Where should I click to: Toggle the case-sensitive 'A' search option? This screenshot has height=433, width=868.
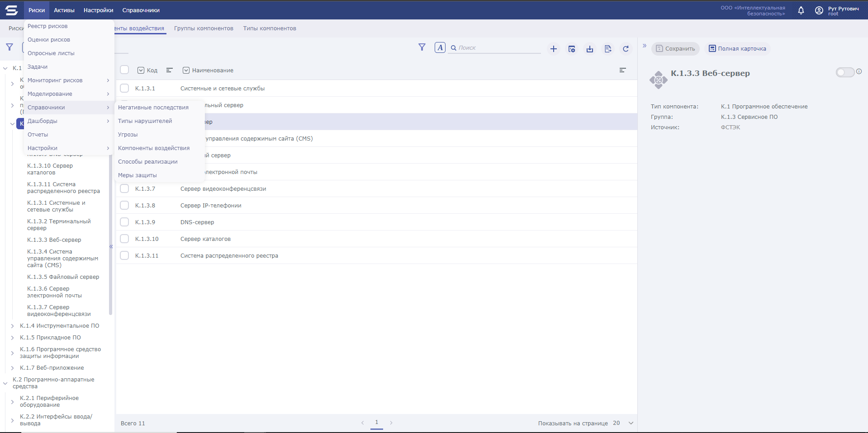(x=440, y=47)
